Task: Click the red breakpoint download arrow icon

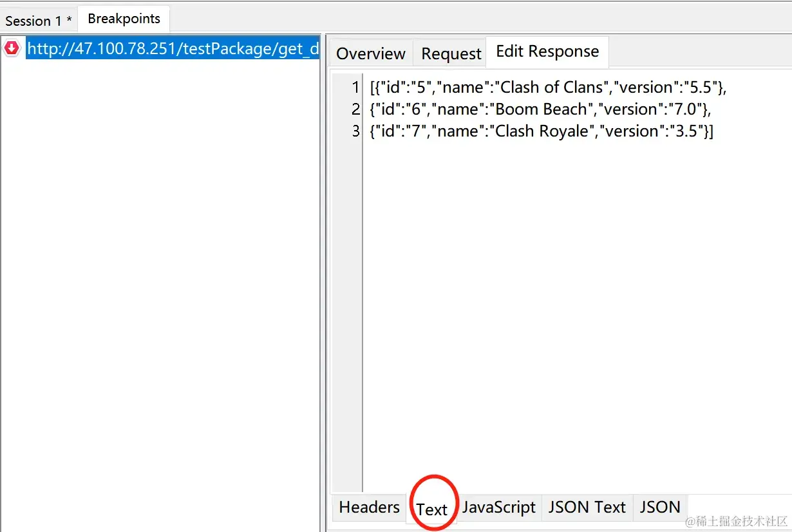Action: point(12,48)
